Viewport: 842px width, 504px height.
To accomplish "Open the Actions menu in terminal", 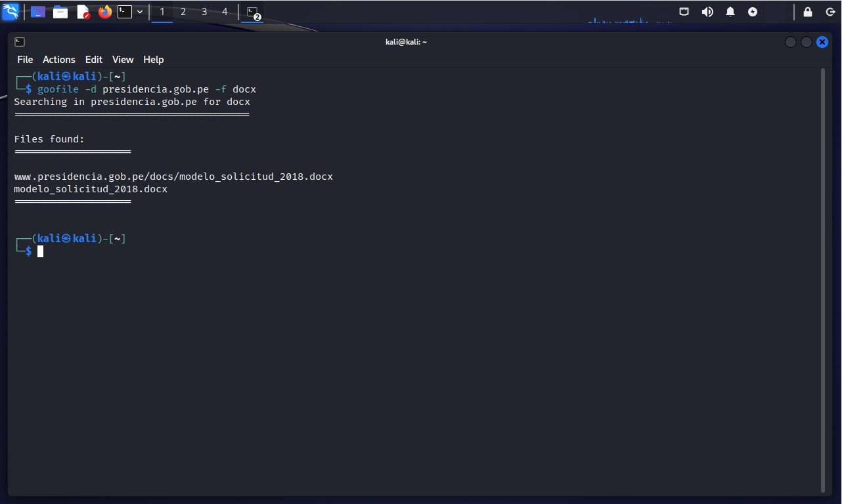I will (59, 60).
